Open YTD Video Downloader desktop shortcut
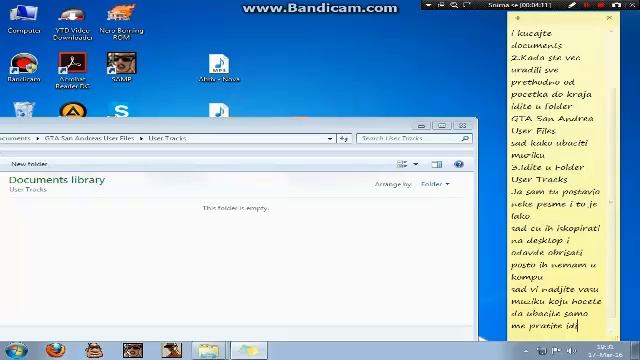This screenshot has height=360, width=640. 72,22
